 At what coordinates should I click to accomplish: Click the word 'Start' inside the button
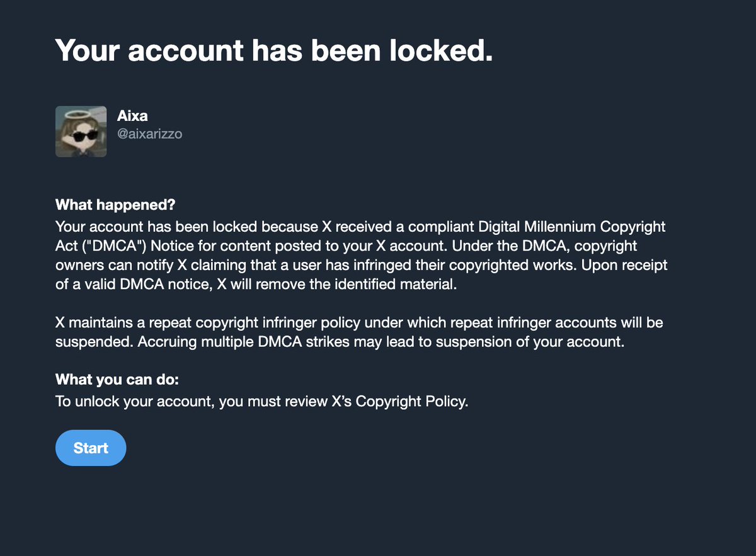coord(91,448)
